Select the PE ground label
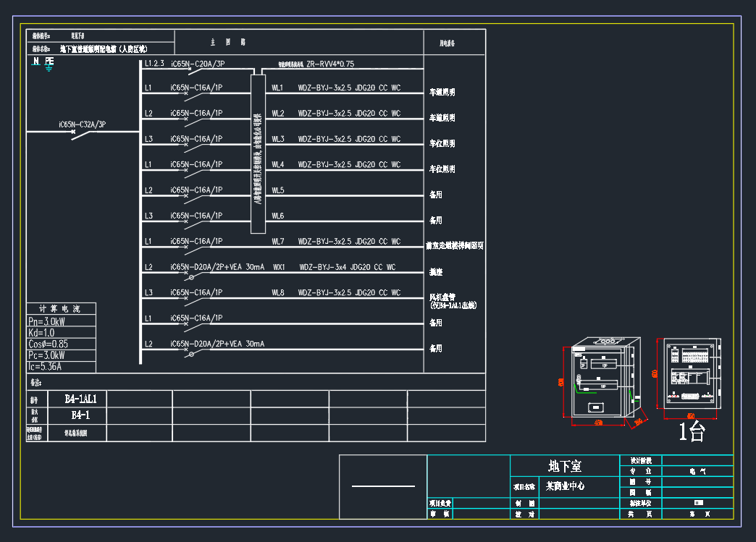The width and height of the screenshot is (756, 542). [49, 62]
